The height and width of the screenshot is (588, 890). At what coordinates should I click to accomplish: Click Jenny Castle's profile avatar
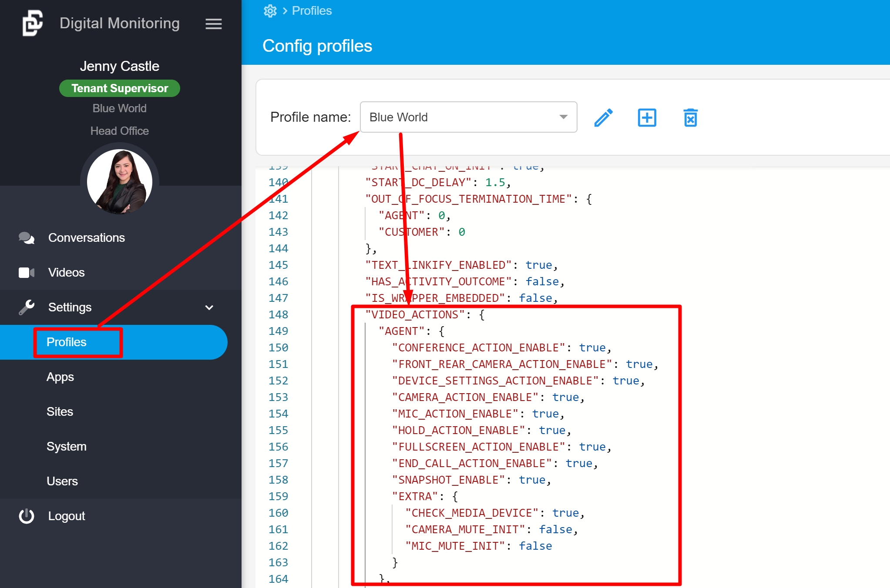pyautogui.click(x=120, y=182)
